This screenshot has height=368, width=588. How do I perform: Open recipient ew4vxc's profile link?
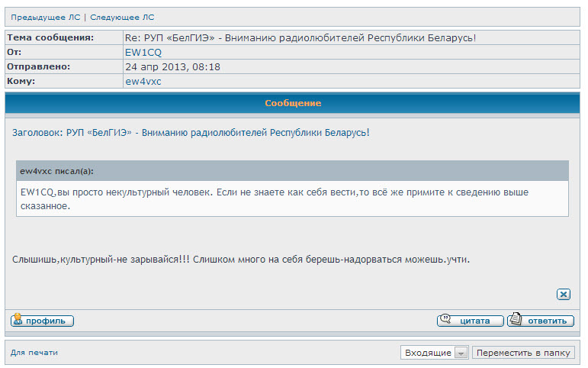pyautogui.click(x=143, y=82)
